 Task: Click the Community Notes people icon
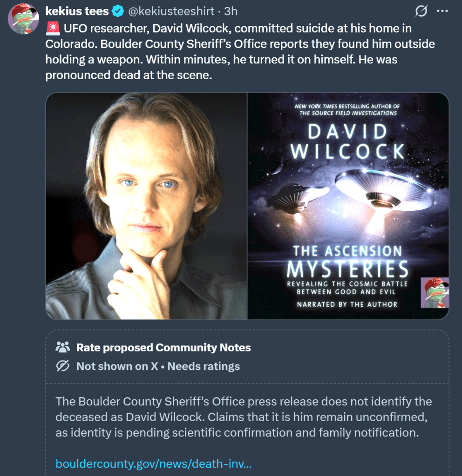click(62, 347)
